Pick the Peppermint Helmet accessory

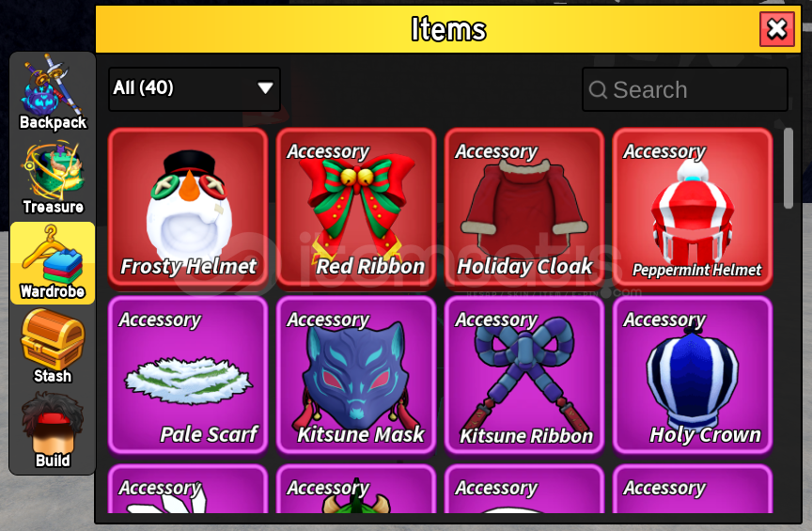693,207
